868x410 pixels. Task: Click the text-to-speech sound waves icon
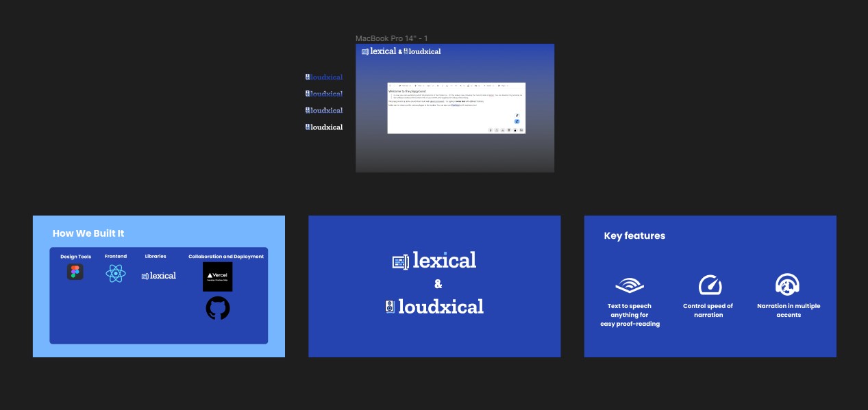click(x=630, y=285)
